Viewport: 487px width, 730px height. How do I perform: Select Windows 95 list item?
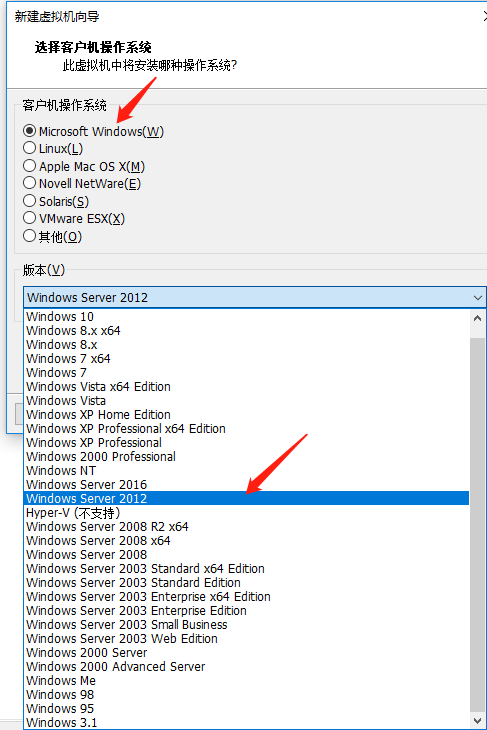pyautogui.click(x=246, y=708)
